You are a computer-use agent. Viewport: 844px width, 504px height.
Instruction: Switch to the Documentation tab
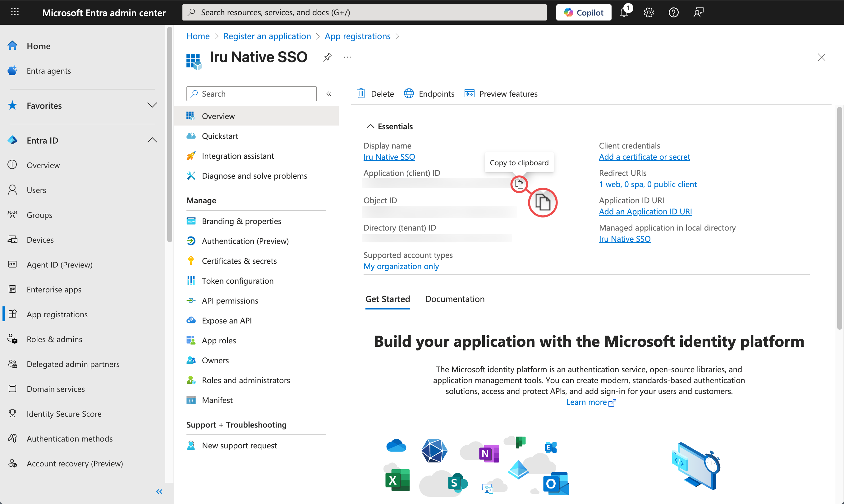[x=455, y=299]
